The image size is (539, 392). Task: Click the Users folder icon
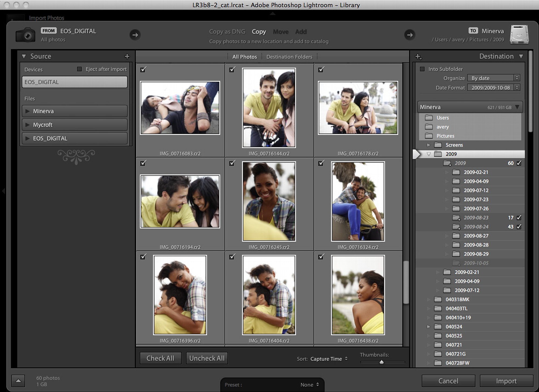[429, 118]
